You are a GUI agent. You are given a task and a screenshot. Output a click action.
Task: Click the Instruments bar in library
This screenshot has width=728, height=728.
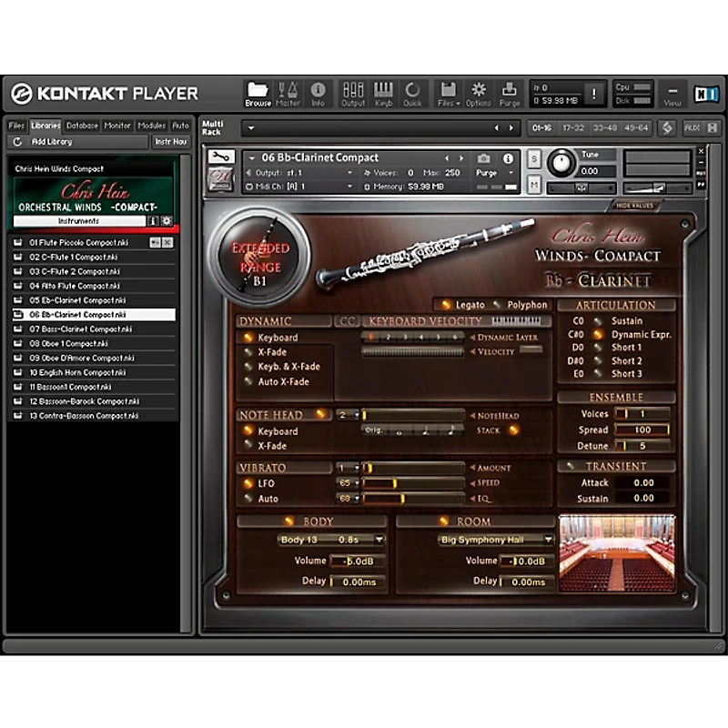79,221
